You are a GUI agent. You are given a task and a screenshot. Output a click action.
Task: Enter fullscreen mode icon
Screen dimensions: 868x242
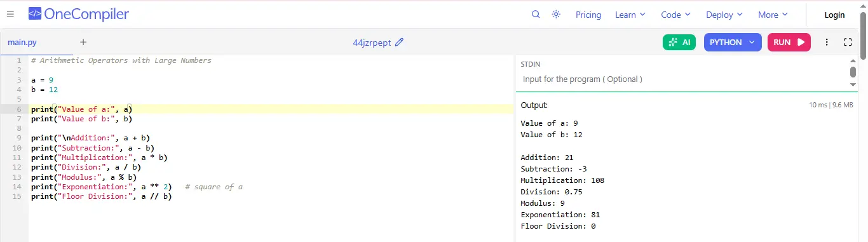[847, 42]
